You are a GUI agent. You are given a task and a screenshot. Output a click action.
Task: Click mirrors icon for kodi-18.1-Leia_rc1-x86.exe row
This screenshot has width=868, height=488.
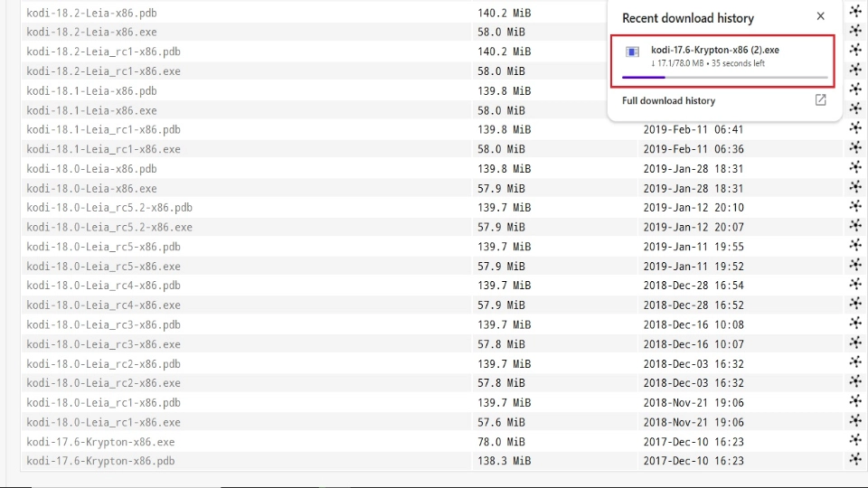point(856,147)
